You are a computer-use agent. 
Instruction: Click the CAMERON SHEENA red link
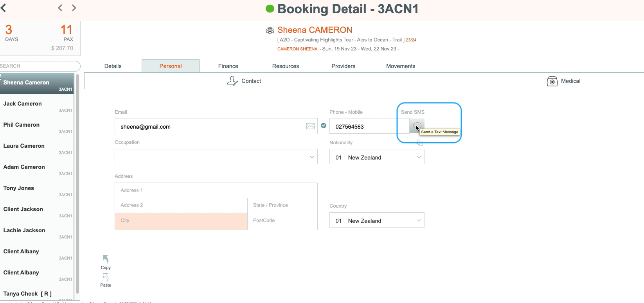point(297,49)
